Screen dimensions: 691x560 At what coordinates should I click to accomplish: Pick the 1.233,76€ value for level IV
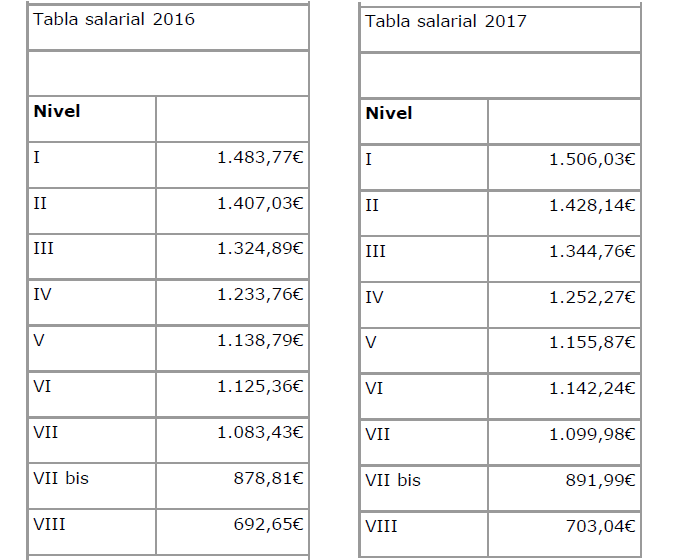click(x=260, y=294)
